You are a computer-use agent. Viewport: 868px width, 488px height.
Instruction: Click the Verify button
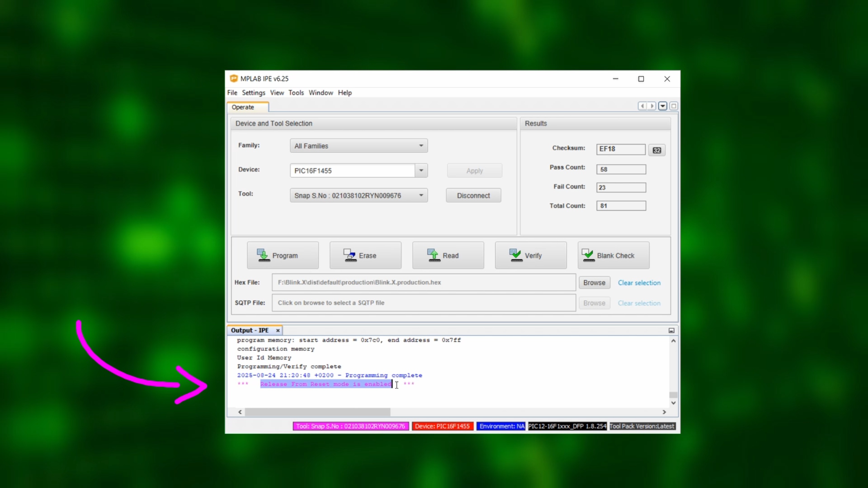(x=531, y=255)
